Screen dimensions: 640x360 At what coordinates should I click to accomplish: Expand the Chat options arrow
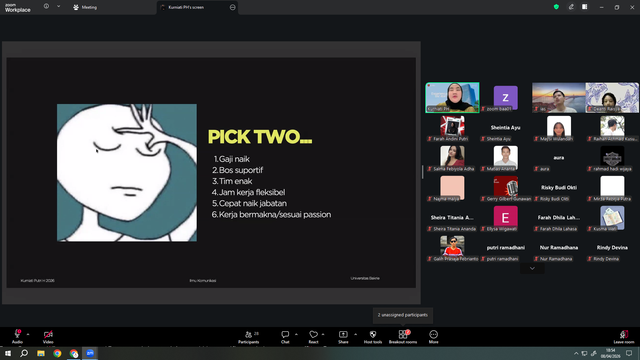pos(296,334)
